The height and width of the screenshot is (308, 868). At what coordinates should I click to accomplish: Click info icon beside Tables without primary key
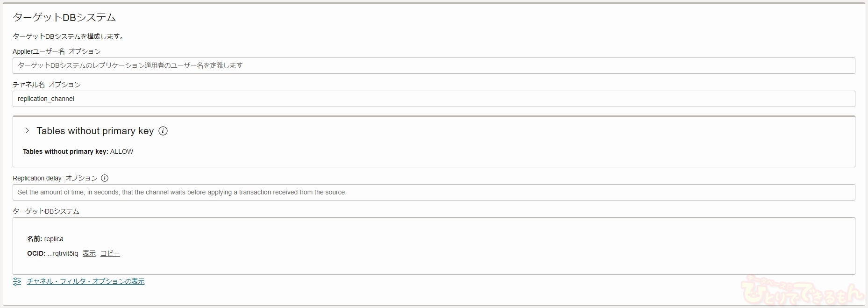pyautogui.click(x=163, y=131)
